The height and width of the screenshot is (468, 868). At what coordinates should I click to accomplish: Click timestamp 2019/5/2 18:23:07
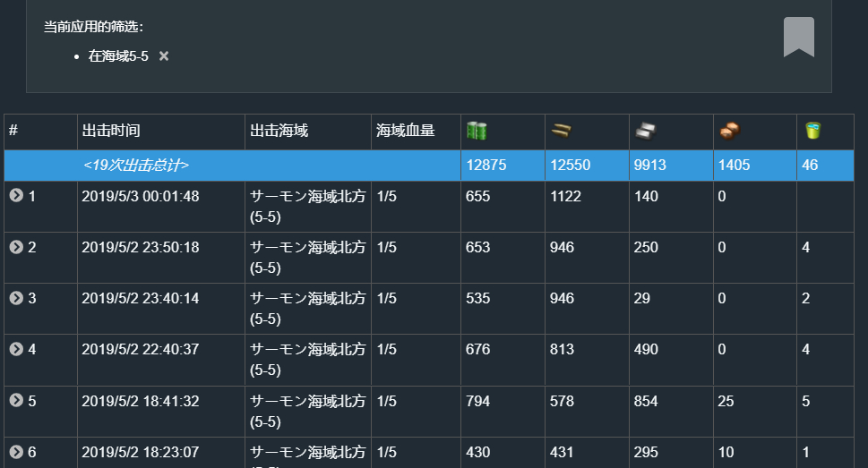140,452
